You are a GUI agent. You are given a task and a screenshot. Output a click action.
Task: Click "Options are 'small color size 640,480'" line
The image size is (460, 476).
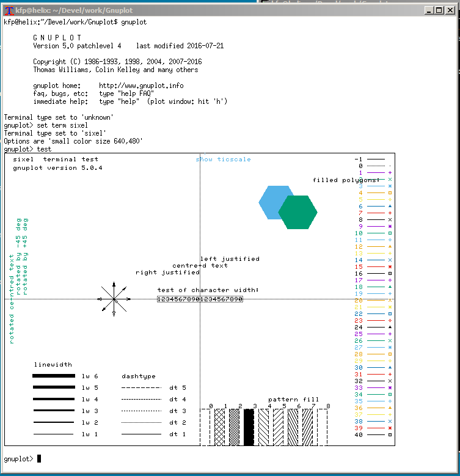pyautogui.click(x=73, y=141)
